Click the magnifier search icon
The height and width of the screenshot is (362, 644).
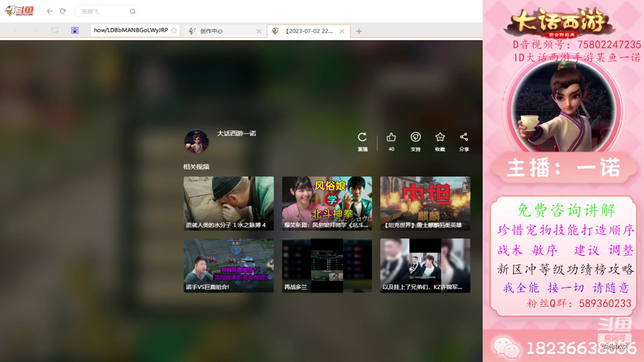132,11
